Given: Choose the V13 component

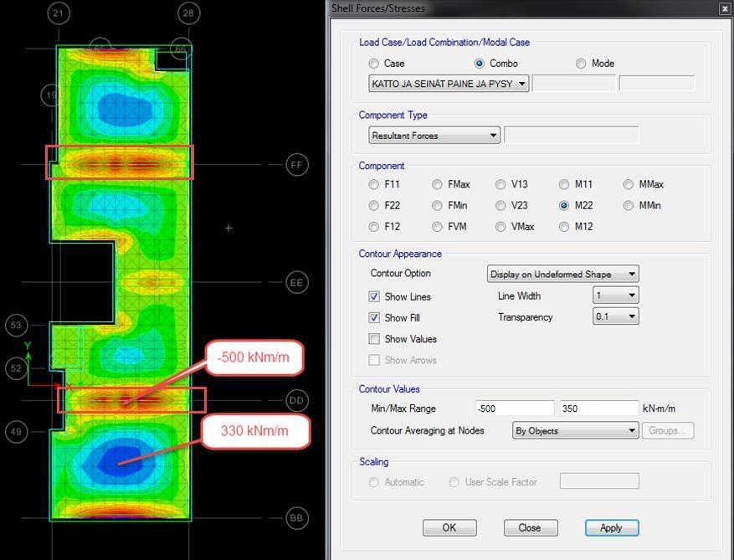Looking at the screenshot, I should click(500, 184).
